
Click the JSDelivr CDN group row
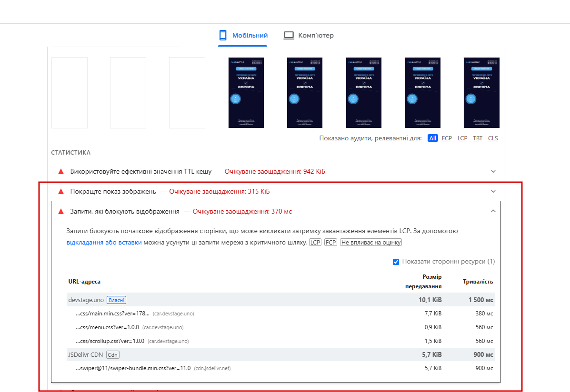(280, 354)
